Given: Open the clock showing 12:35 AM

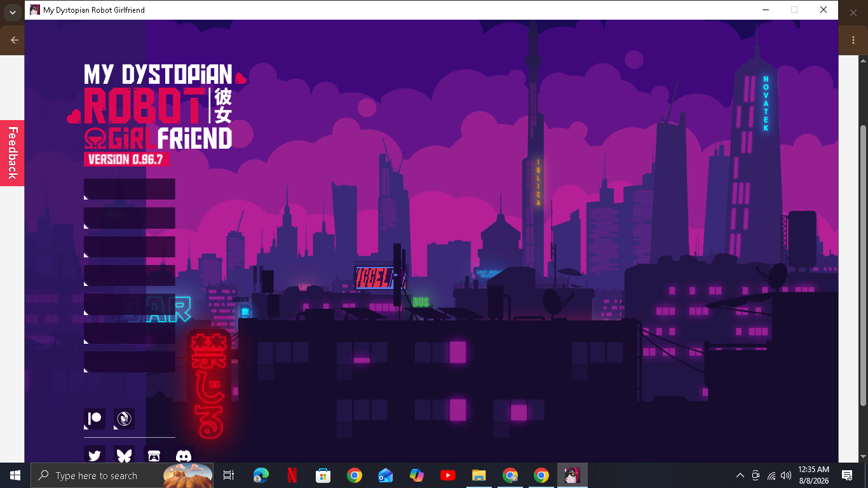Looking at the screenshot, I should [x=813, y=475].
